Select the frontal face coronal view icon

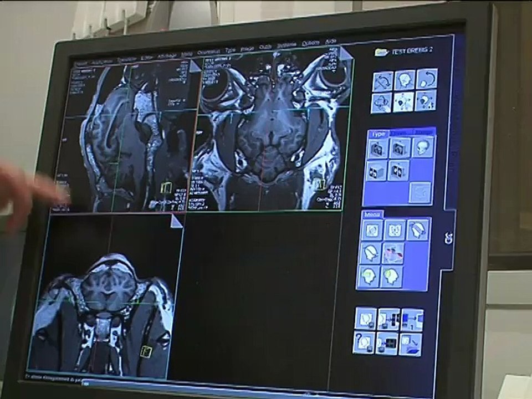coord(395,230)
